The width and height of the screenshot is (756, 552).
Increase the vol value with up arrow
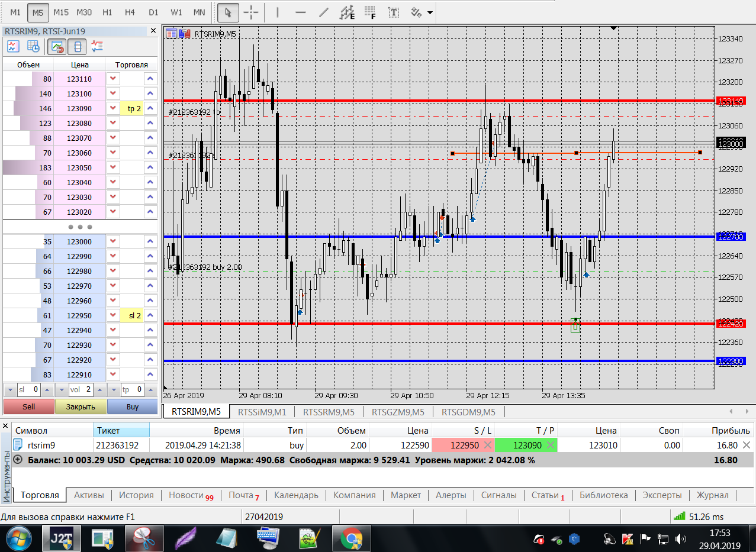[101, 390]
